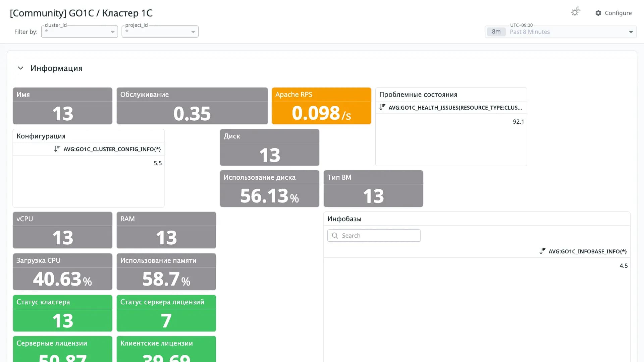Click the Использование диска 56.13% widget
The height and width of the screenshot is (362, 644).
[270, 189]
